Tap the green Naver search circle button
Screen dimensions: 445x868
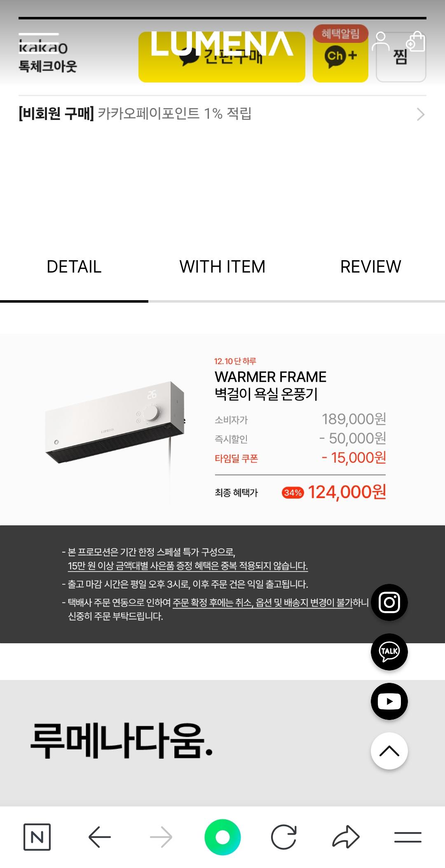coord(222,837)
